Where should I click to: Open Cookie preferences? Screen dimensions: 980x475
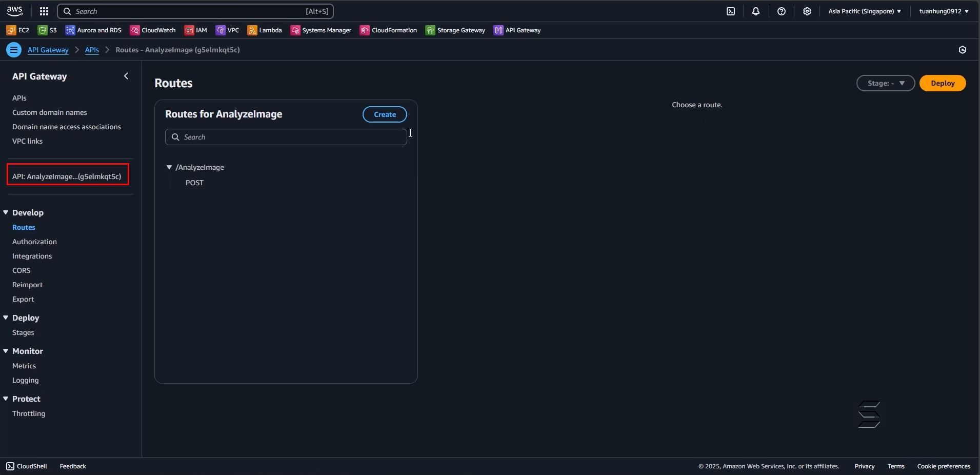point(944,466)
